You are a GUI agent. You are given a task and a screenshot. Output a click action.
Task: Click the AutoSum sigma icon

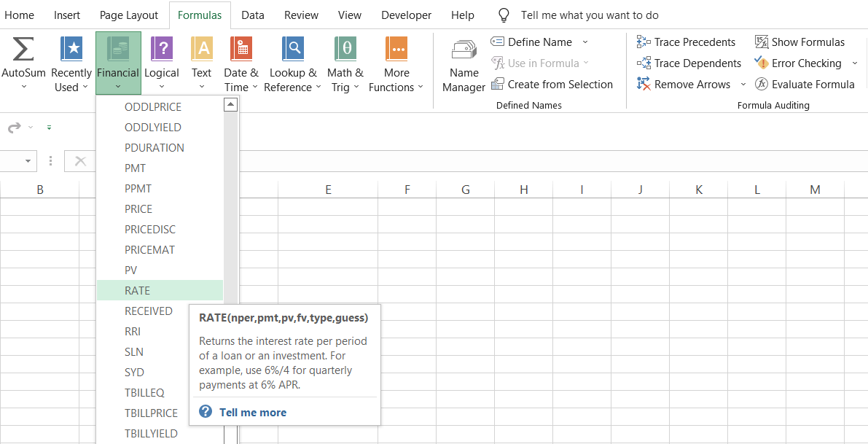23,50
